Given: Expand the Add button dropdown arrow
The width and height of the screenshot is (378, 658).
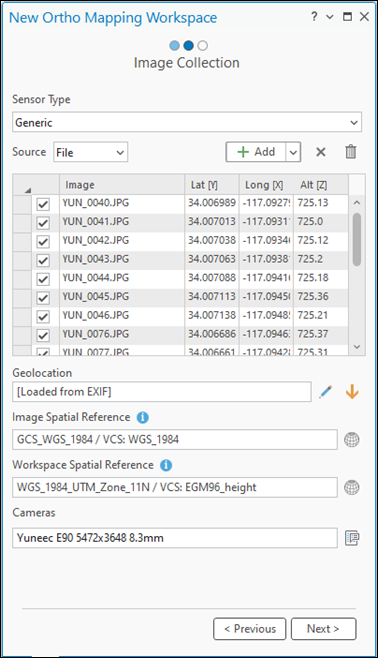Looking at the screenshot, I should pyautogui.click(x=293, y=152).
